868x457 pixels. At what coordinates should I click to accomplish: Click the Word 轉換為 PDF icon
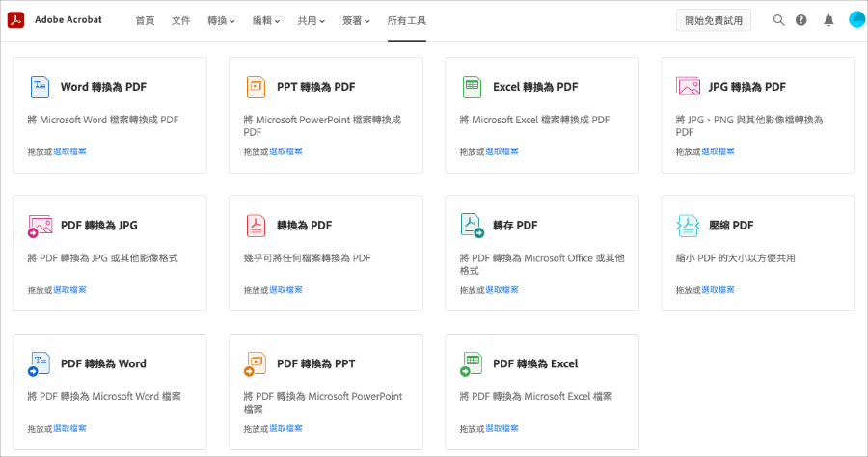click(40, 88)
